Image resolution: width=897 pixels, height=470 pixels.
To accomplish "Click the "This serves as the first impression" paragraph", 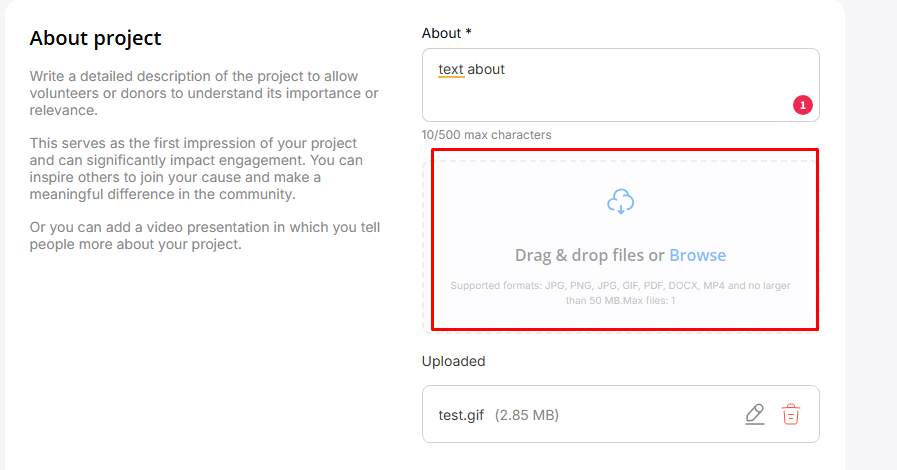I will (196, 168).
